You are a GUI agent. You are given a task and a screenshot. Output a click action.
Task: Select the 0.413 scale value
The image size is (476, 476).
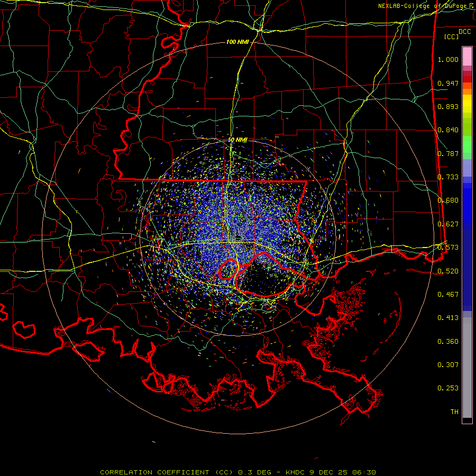(x=448, y=318)
